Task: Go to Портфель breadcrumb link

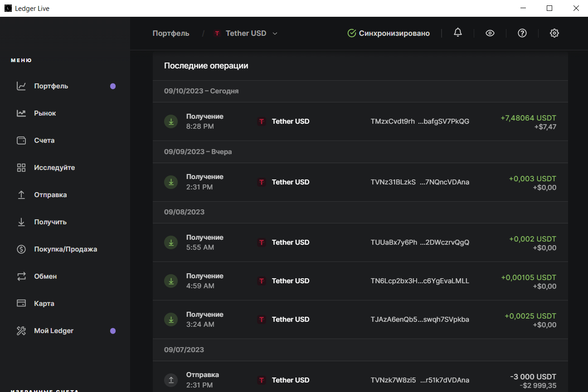Action: pyautogui.click(x=171, y=34)
